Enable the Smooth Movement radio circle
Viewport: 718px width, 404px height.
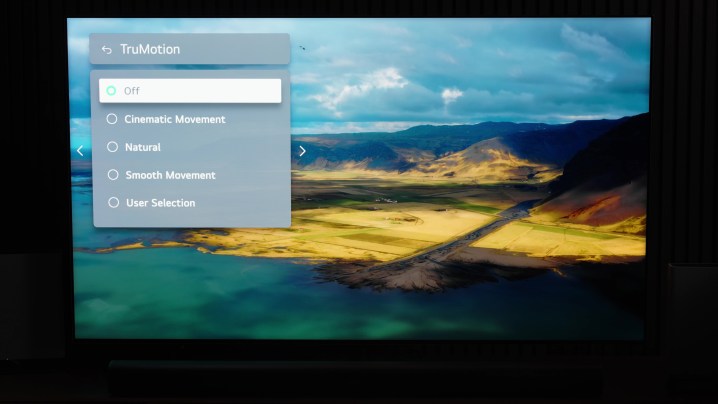point(112,175)
